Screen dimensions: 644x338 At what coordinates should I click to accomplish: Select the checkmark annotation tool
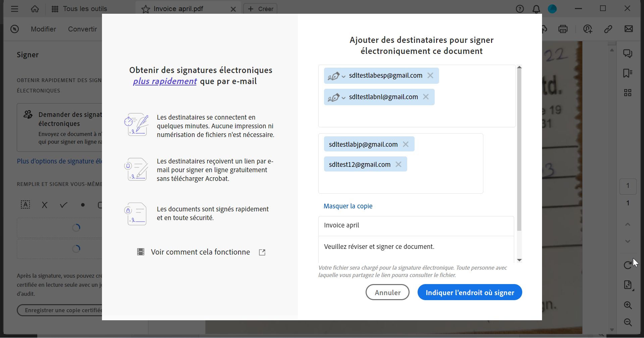pos(63,205)
